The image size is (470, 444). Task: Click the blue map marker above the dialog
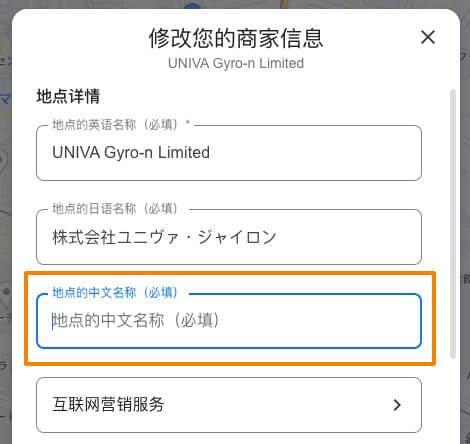coord(193,4)
